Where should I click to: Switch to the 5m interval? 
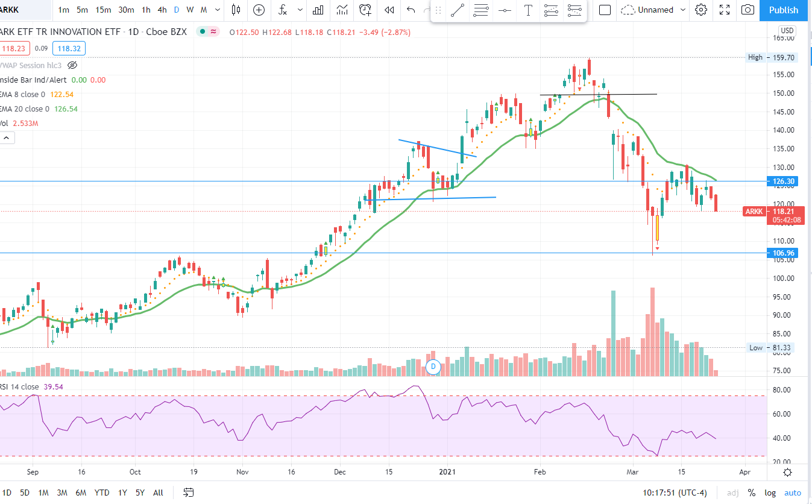[83, 10]
